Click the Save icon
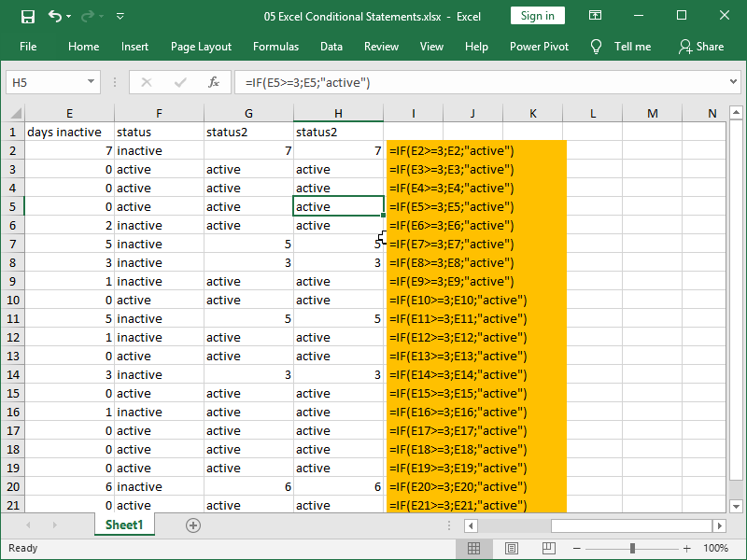The height and width of the screenshot is (560, 747). tap(27, 16)
